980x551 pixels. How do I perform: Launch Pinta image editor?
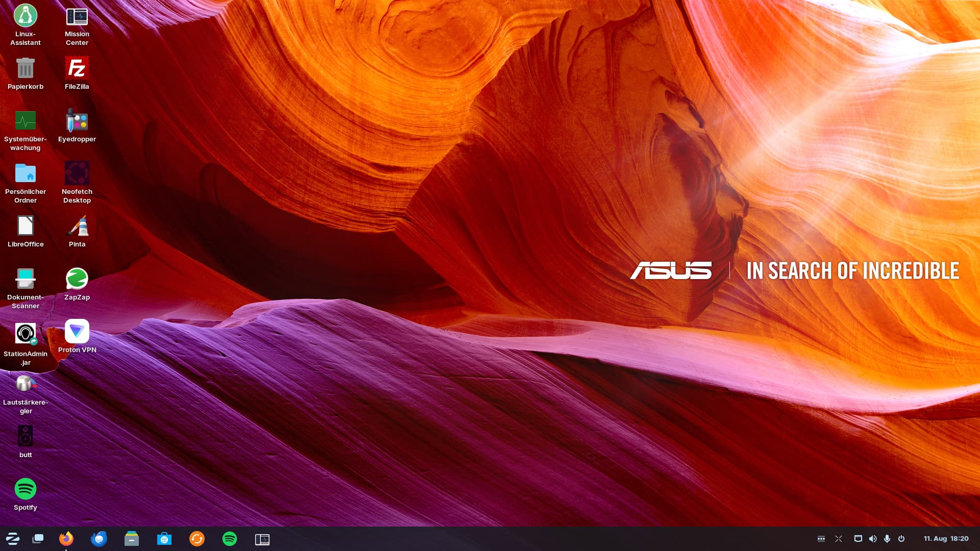(x=77, y=227)
